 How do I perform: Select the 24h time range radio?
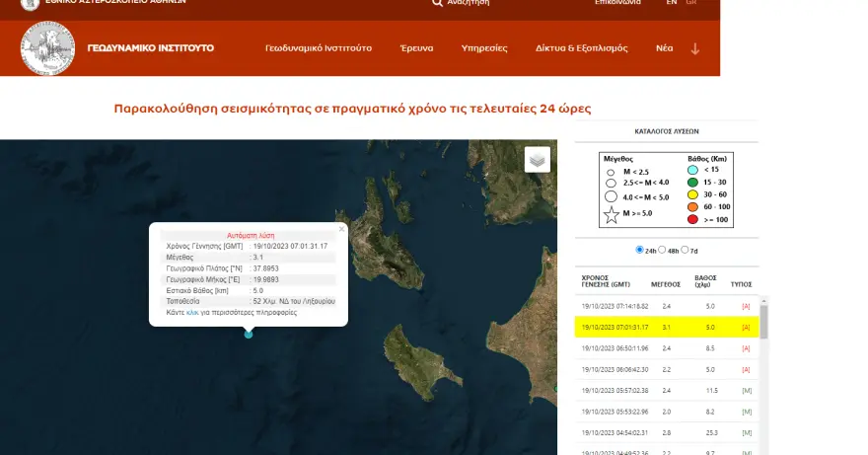pos(640,250)
